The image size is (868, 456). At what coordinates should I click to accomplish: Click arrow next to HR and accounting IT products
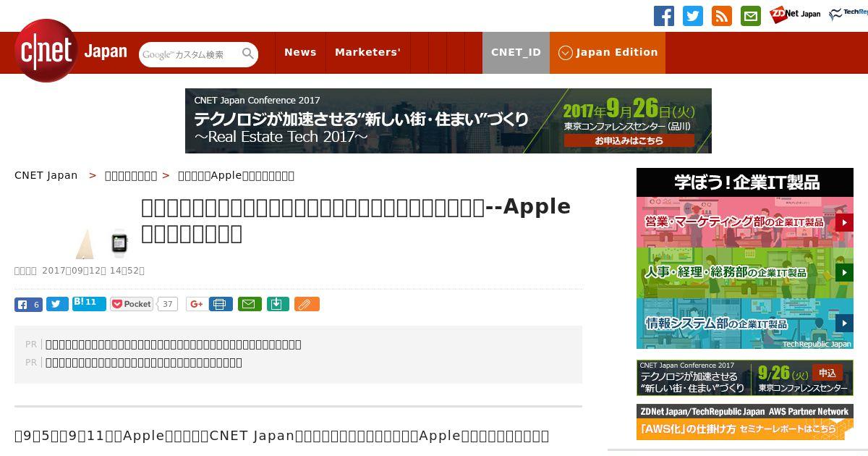point(844,273)
